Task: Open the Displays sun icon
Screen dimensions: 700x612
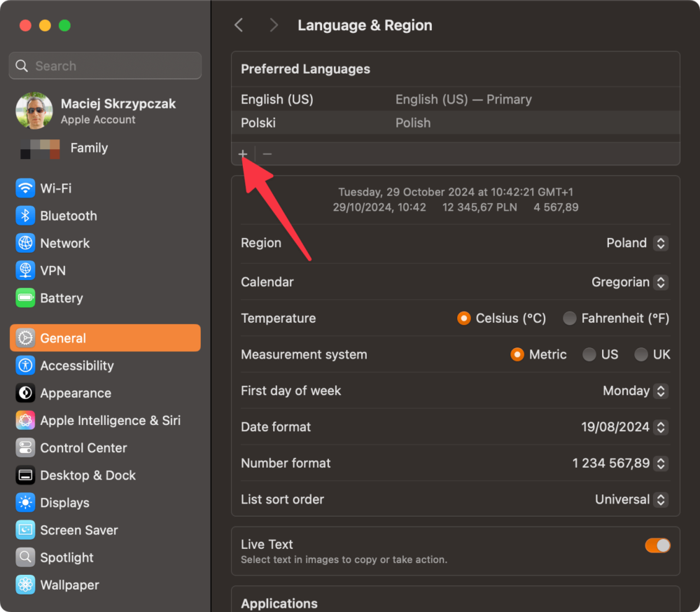Action: click(x=25, y=503)
